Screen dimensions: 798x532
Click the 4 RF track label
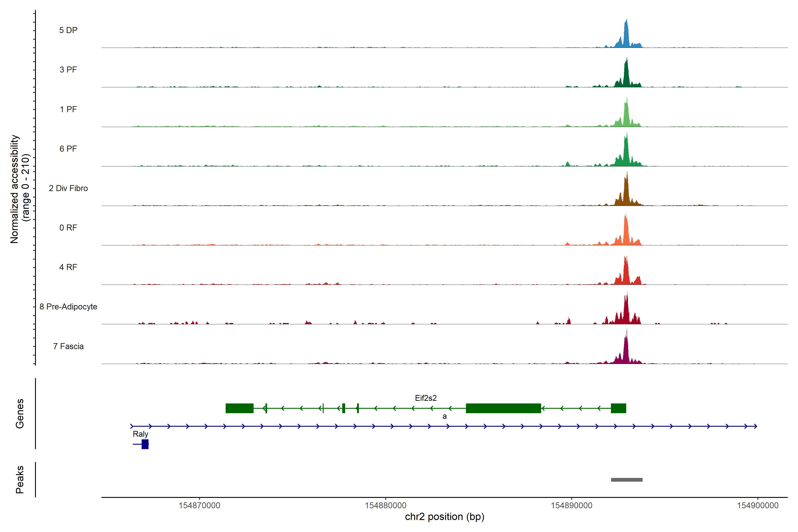(x=68, y=267)
